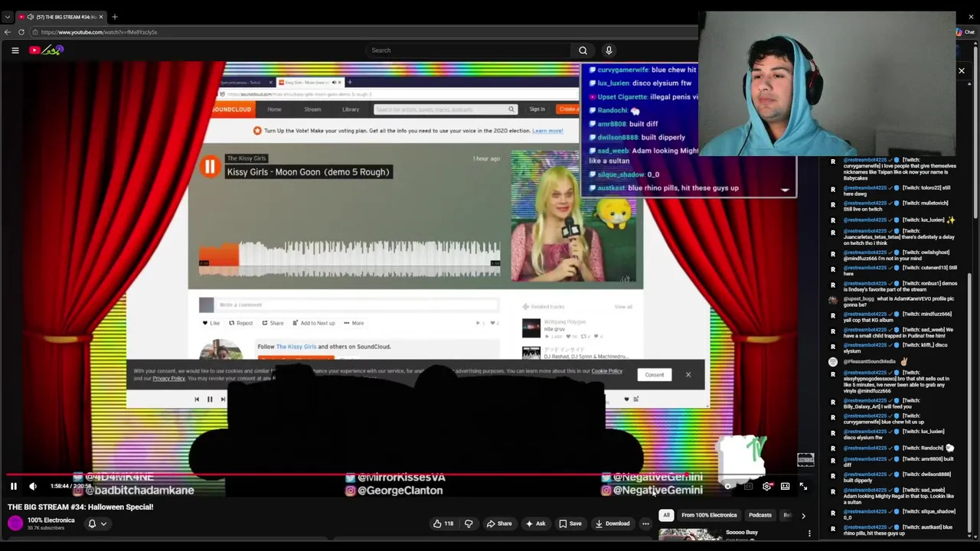980x551 pixels.
Task: Toggle the notification bell for the channel
Action: click(x=92, y=523)
